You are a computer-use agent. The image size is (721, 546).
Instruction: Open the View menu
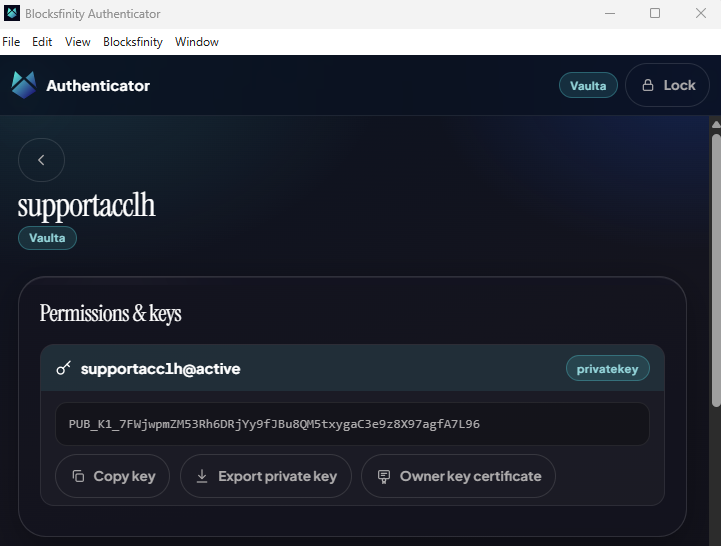78,42
